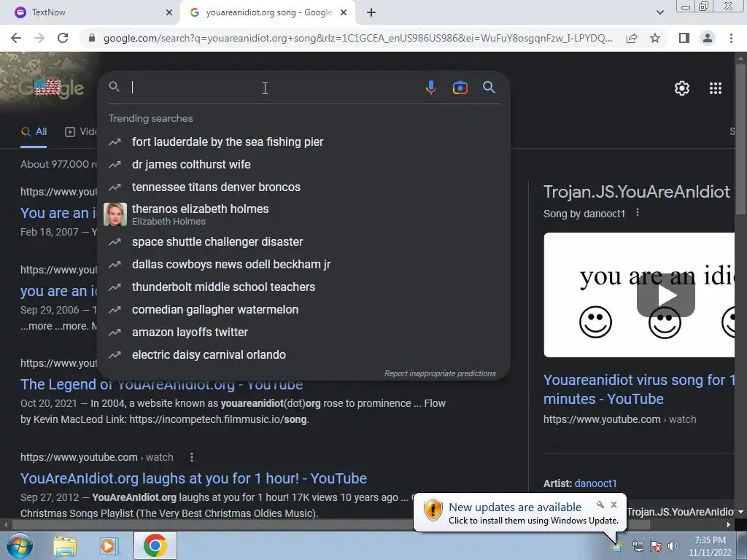Switch to the Videos results tab

click(81, 132)
